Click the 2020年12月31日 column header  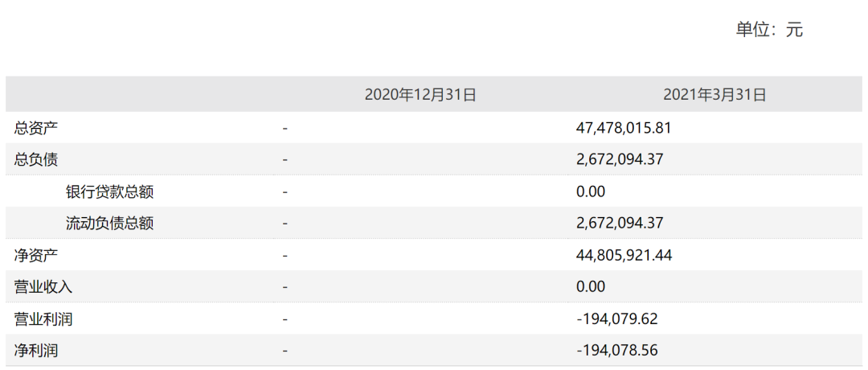[x=420, y=95]
